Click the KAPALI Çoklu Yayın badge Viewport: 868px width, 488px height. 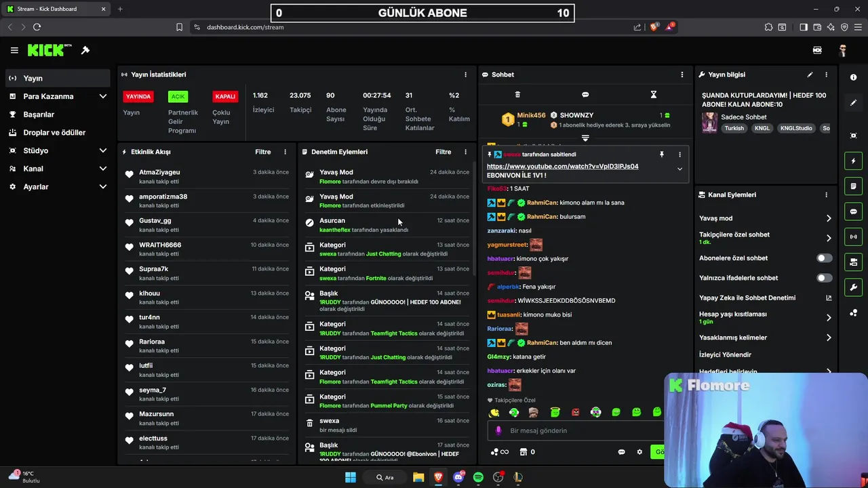click(225, 96)
